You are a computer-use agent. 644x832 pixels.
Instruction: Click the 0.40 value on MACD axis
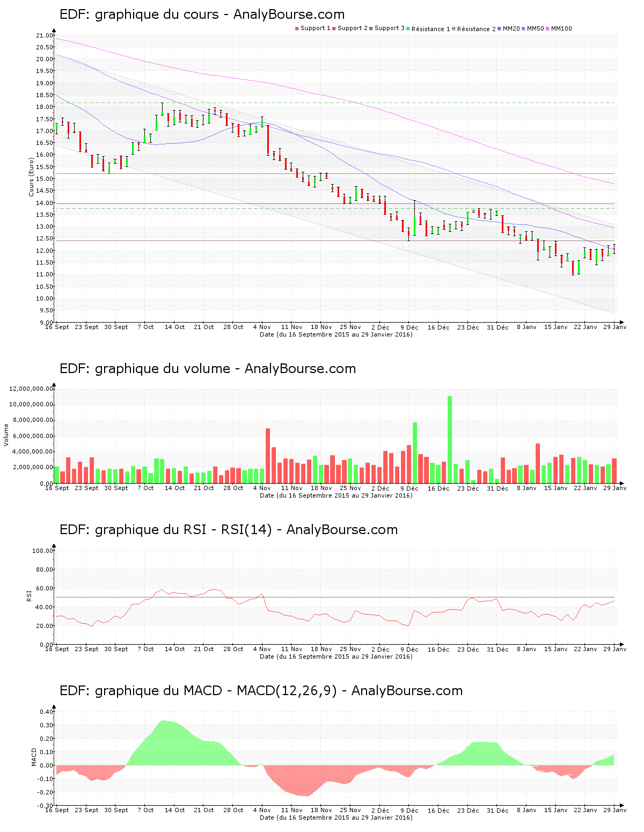tap(46, 712)
